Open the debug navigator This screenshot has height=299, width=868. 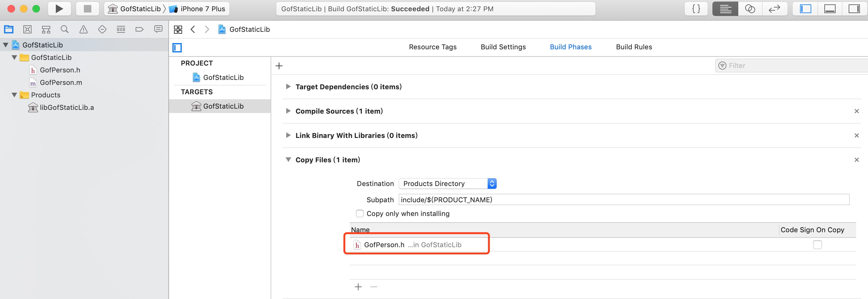tap(121, 29)
